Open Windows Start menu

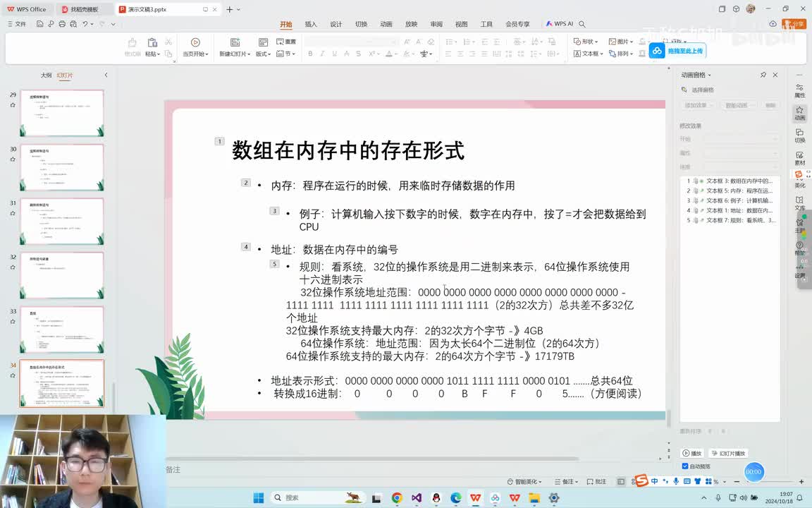[x=259, y=497]
